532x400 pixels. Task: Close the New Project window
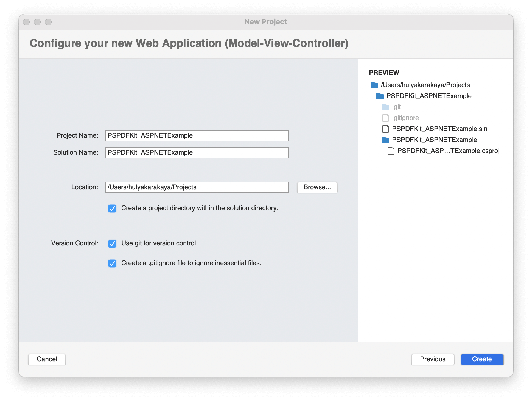[x=26, y=22]
